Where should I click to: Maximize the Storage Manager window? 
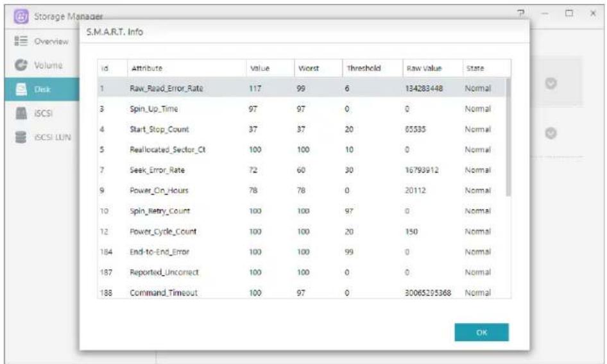(569, 13)
